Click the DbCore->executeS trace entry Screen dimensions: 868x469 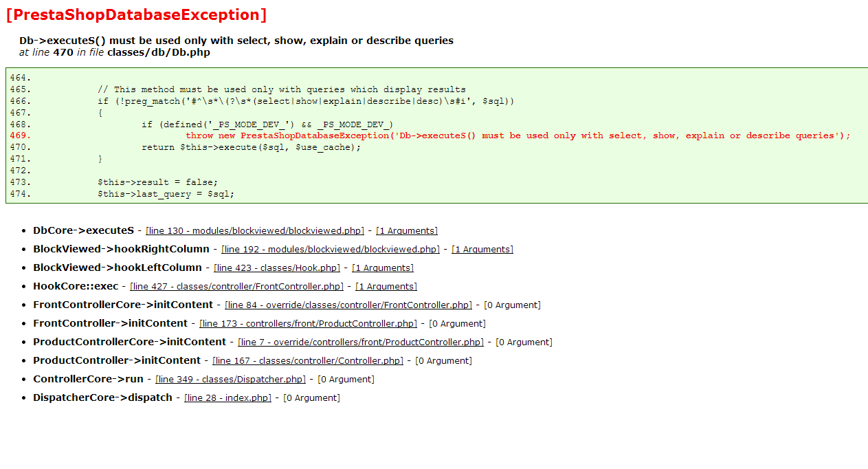click(84, 230)
